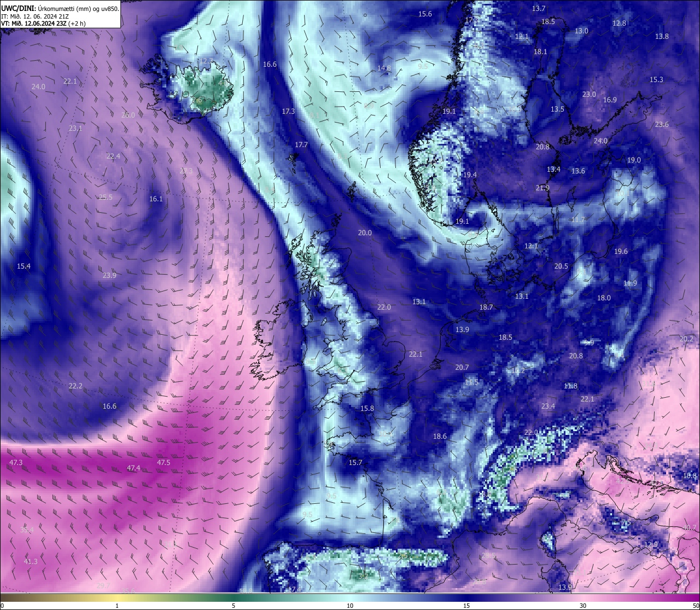
Task: Click the map value '18.6'
Action: point(440,437)
